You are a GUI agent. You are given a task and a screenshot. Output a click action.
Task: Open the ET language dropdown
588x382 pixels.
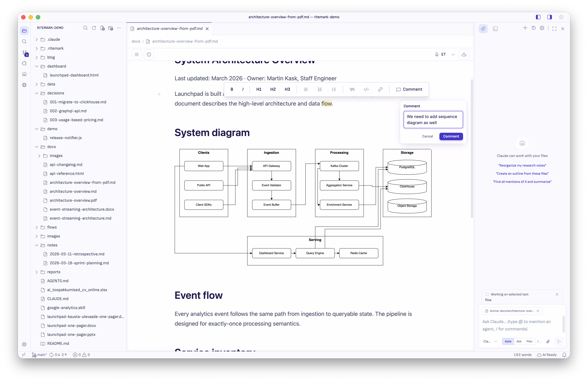(x=453, y=55)
